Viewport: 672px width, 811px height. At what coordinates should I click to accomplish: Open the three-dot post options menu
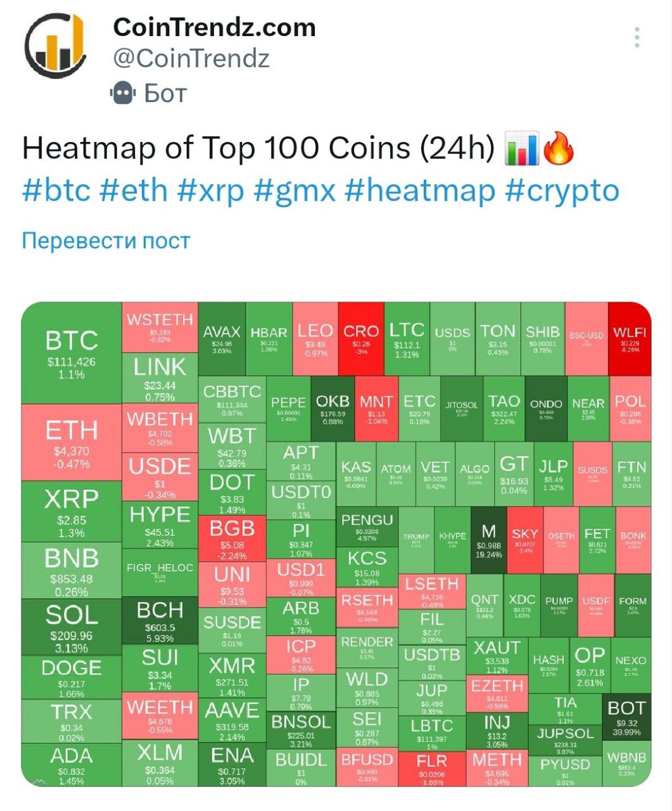coord(637,38)
